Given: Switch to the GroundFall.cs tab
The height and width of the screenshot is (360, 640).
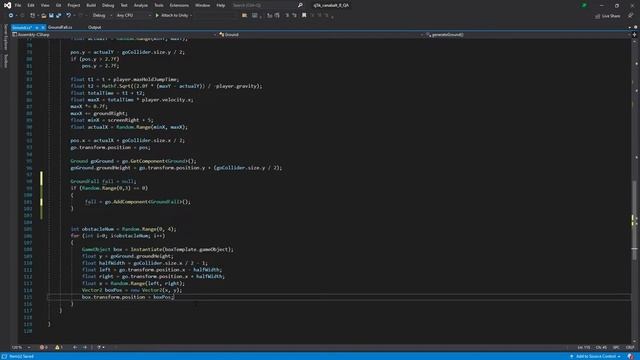Looking at the screenshot, I should click(60, 27).
